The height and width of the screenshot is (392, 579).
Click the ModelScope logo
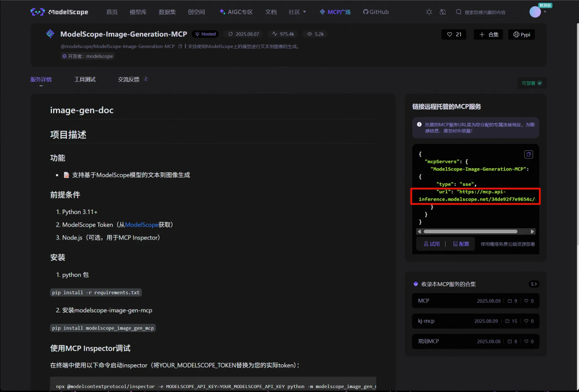pos(59,12)
